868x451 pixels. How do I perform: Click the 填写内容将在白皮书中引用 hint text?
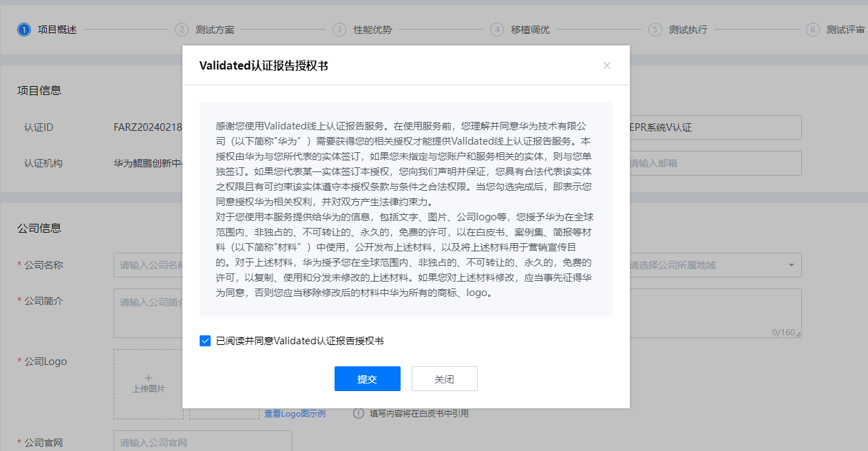(419, 414)
